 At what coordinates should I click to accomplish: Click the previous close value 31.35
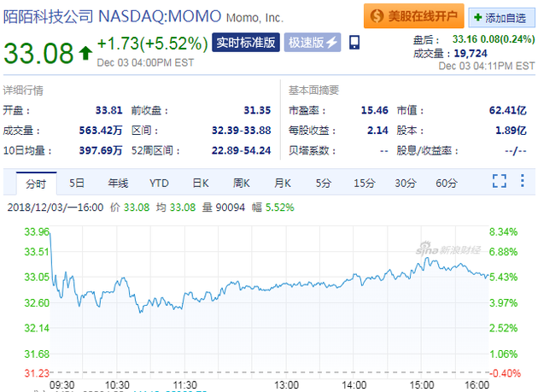pos(257,110)
